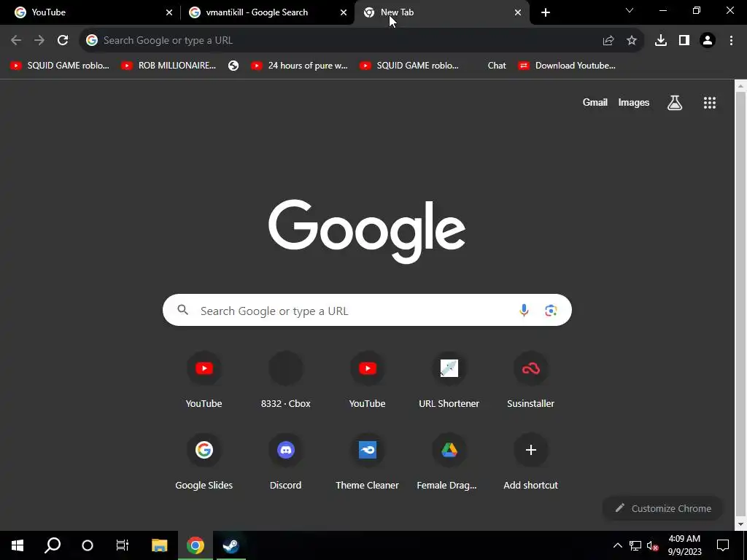
Task: Close the New Tab tab
Action: (518, 12)
